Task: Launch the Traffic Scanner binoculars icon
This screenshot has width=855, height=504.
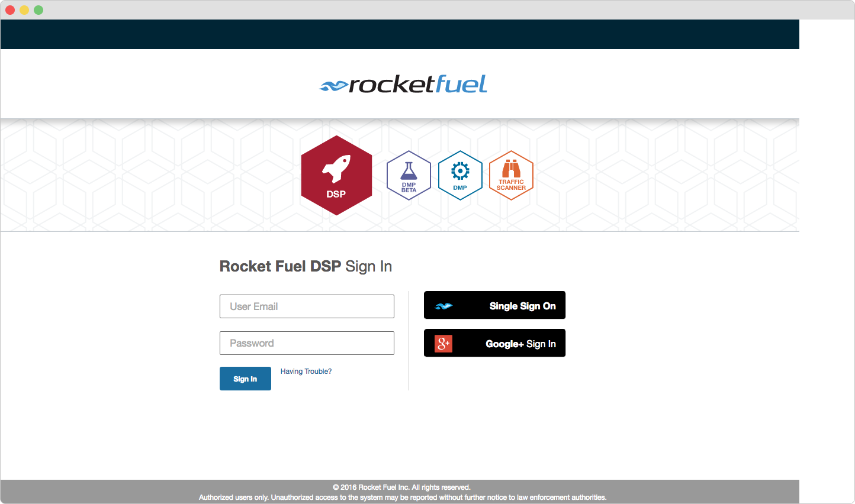Action: (511, 175)
